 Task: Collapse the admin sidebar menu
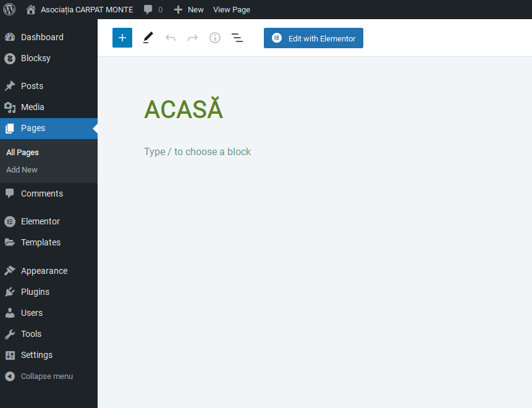point(39,376)
